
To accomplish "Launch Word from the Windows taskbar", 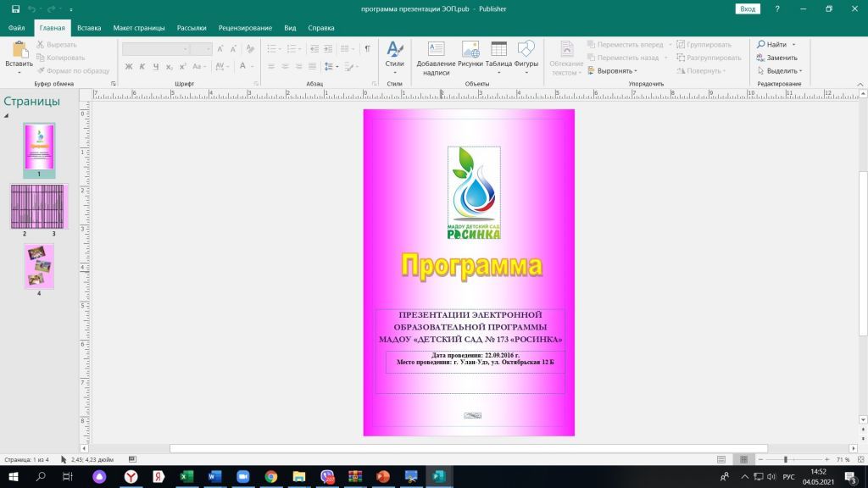I will click(213, 477).
